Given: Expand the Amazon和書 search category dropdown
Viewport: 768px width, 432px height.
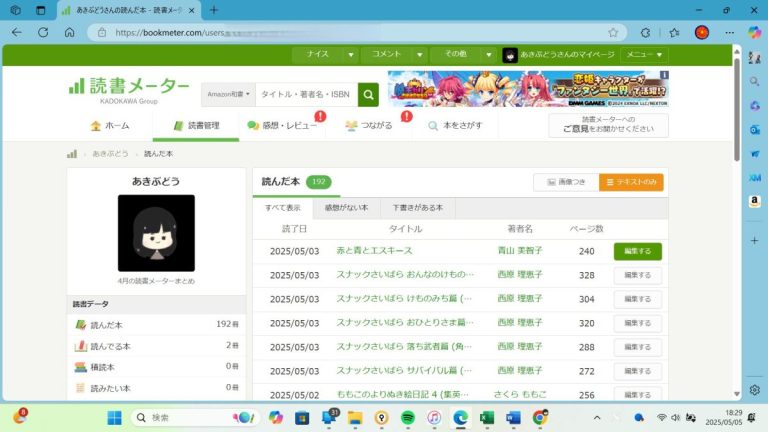Looking at the screenshot, I should [227, 95].
